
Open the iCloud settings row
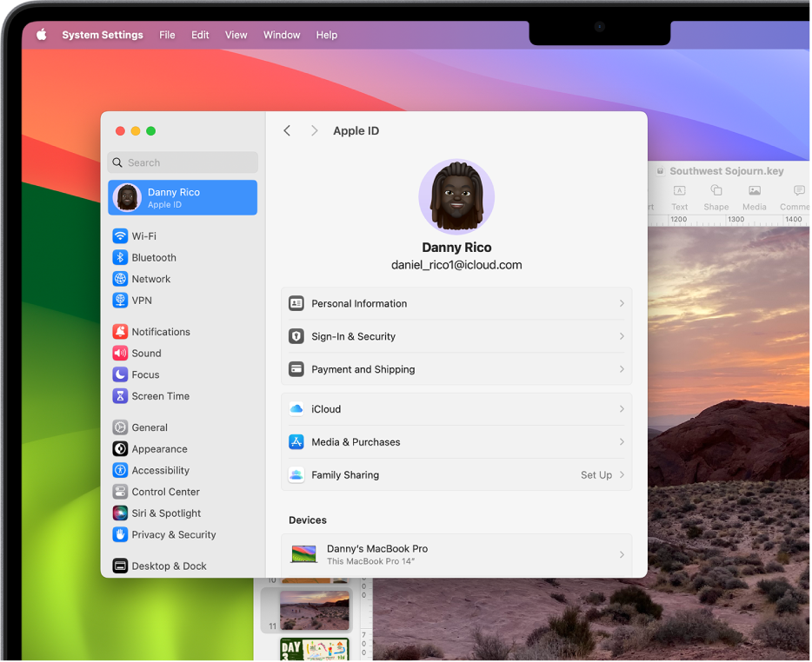pyautogui.click(x=456, y=409)
